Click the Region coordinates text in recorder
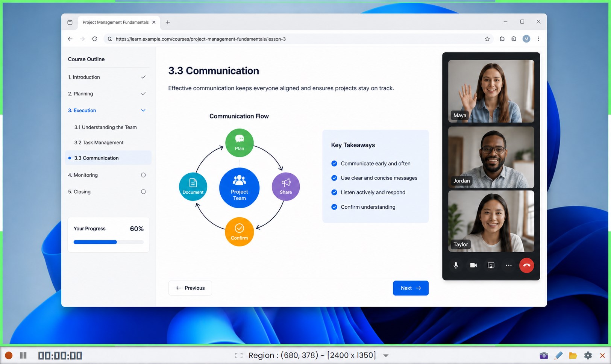 click(x=312, y=355)
